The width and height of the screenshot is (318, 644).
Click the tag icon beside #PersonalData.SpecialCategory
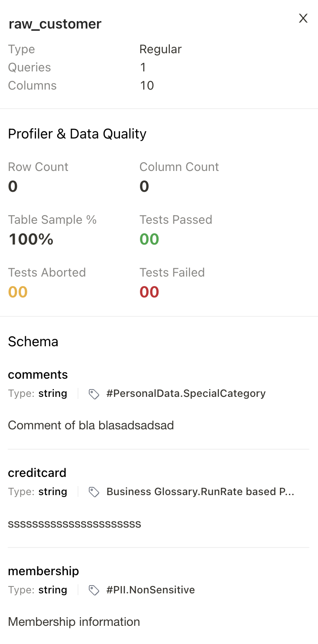(94, 394)
